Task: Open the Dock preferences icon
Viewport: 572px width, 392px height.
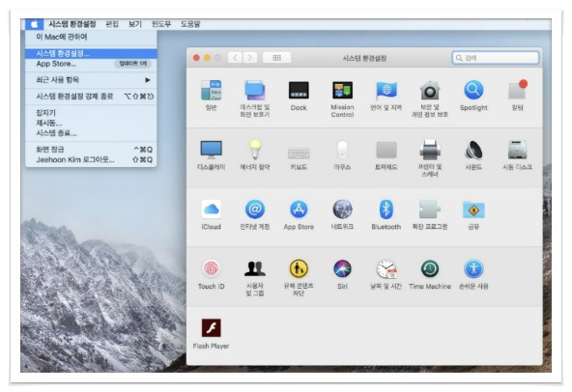Action: pos(299,91)
